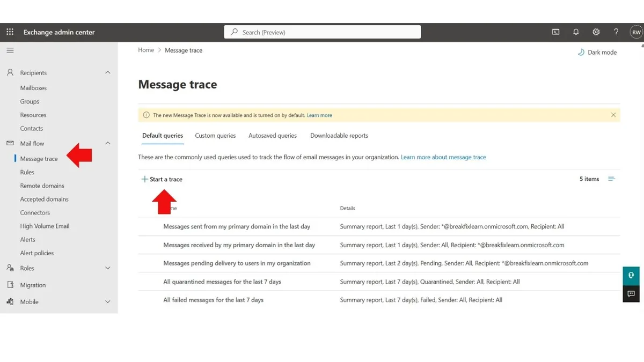Click Quarantined summary details text
Image resolution: width=644 pixels, height=362 pixels.
pos(430,282)
